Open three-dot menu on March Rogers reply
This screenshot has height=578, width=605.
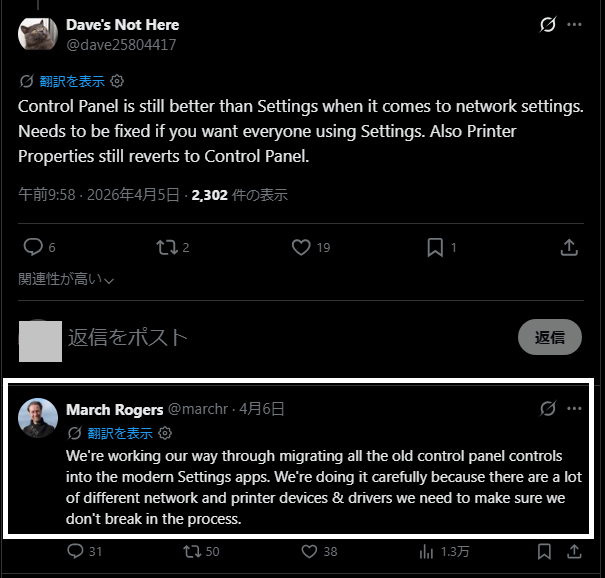(x=574, y=408)
